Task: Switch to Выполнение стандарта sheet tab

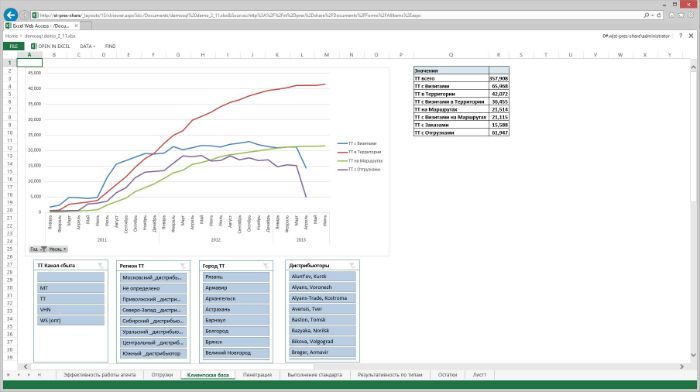Action: (315, 375)
